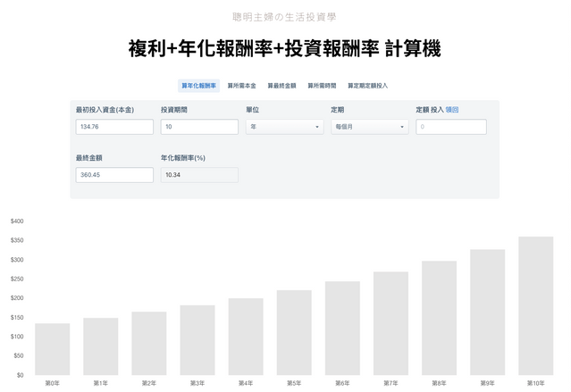Switch to the 算所需本金 tab

[x=241, y=86]
